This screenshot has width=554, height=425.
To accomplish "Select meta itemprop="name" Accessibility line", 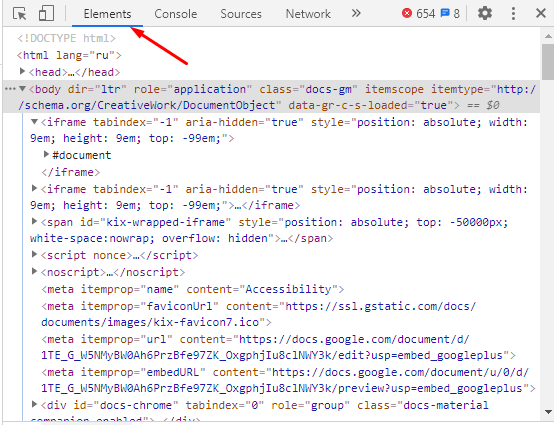I will point(193,289).
